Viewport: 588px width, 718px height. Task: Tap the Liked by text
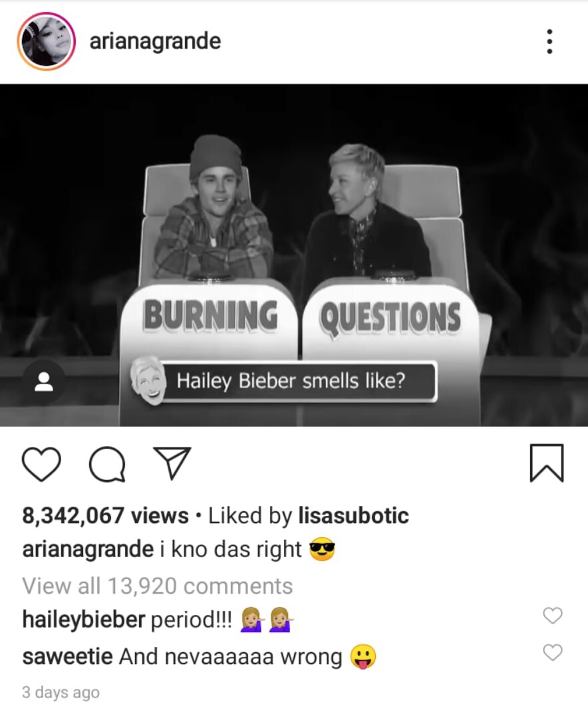(x=250, y=516)
